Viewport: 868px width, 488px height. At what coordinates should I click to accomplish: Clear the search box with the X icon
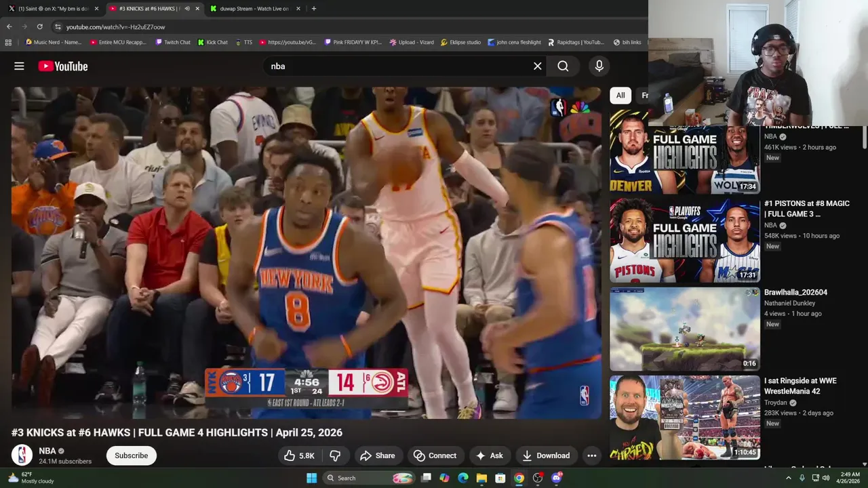point(538,66)
